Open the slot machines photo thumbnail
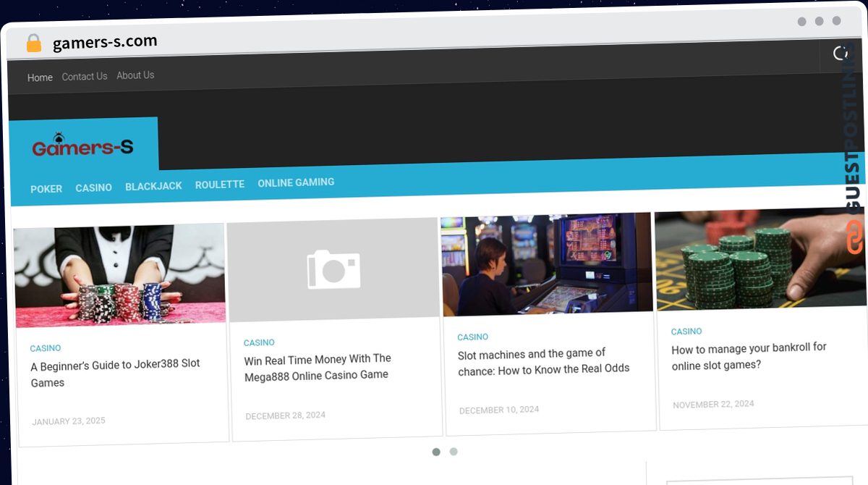This screenshot has height=485, width=868. tap(548, 264)
